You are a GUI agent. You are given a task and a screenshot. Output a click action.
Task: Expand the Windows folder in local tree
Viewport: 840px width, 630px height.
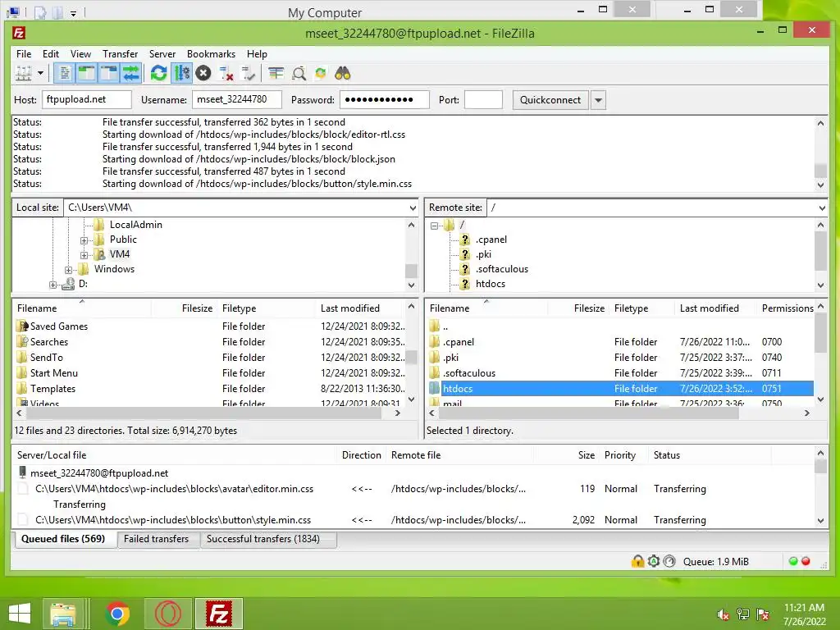pos(69,270)
